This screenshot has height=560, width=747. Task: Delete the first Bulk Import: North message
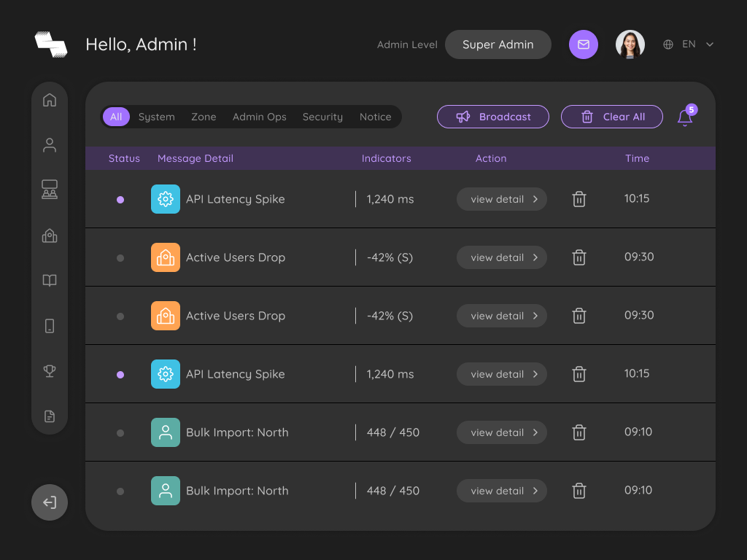(578, 432)
